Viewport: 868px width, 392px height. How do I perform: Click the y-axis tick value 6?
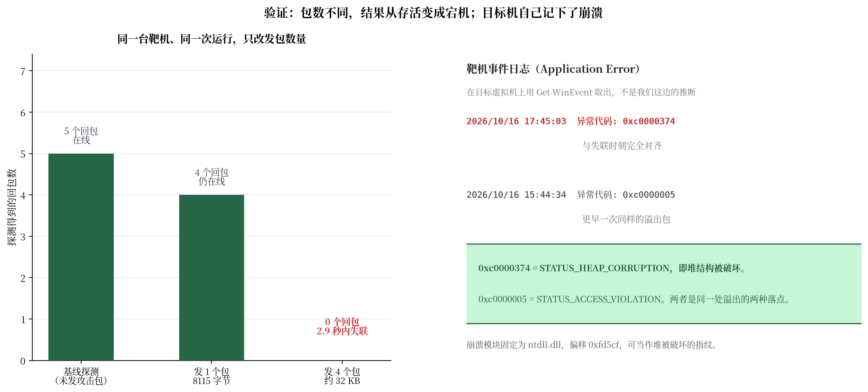coord(23,113)
